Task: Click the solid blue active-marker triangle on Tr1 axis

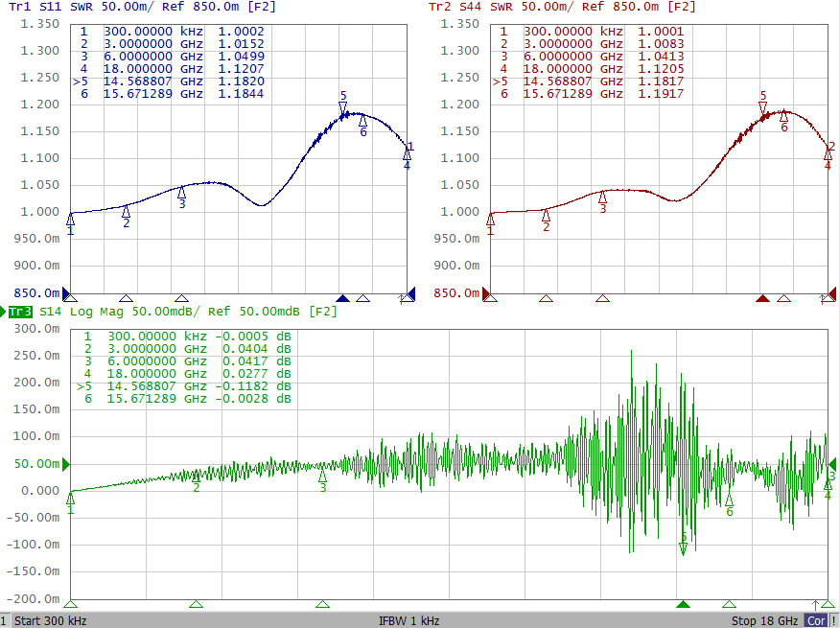Action: tap(342, 298)
